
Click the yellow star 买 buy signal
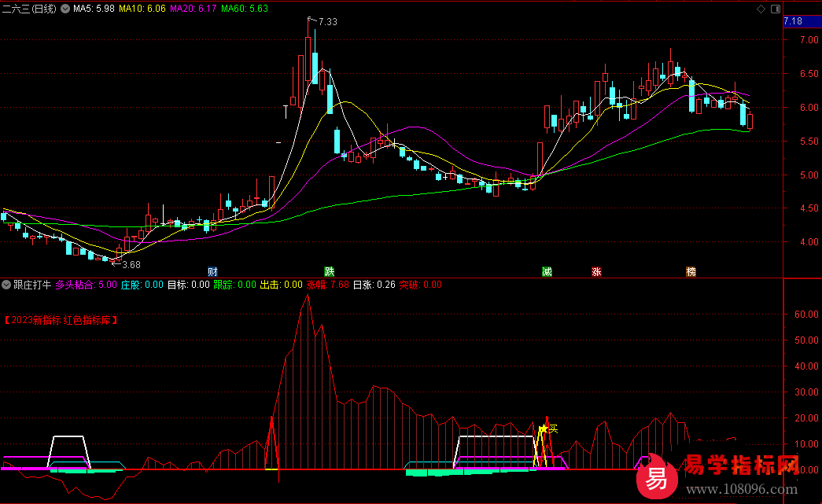tap(548, 429)
